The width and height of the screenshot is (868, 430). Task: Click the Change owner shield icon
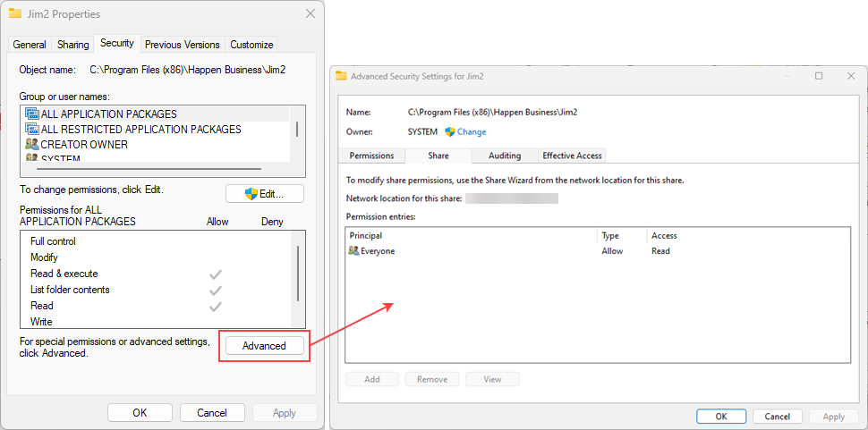[x=450, y=131]
